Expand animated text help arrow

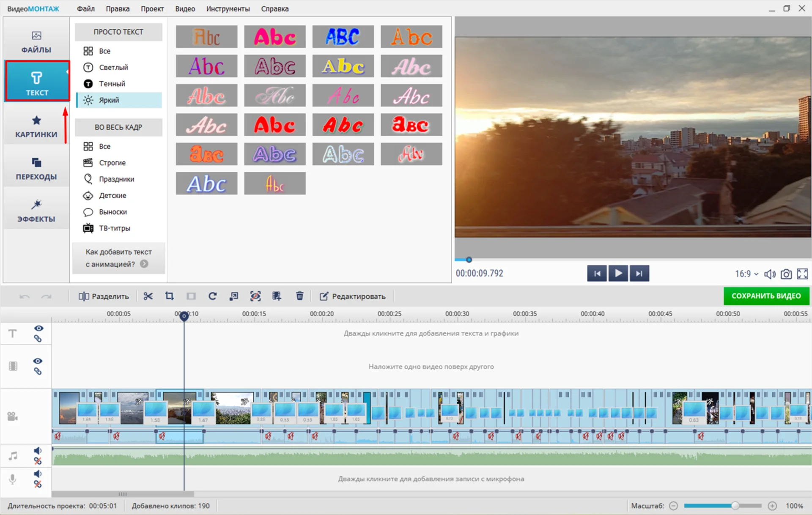[144, 264]
